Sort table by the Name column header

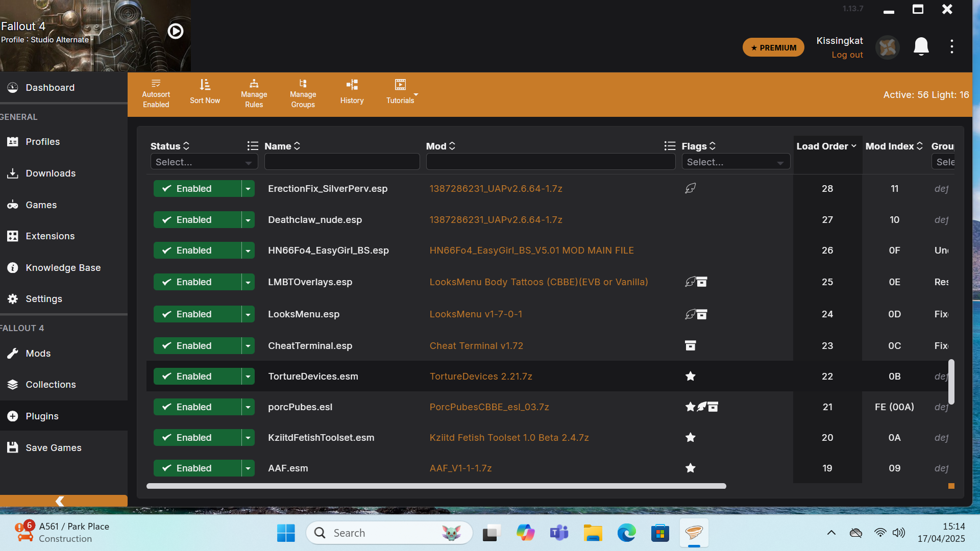[x=282, y=146]
